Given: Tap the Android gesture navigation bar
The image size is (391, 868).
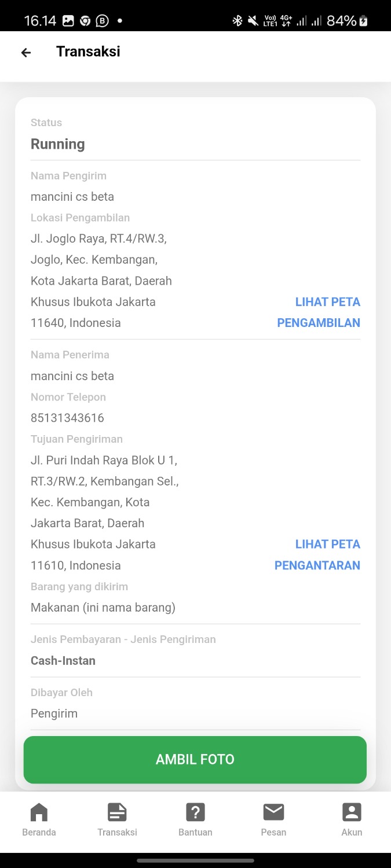Looking at the screenshot, I should [195, 860].
